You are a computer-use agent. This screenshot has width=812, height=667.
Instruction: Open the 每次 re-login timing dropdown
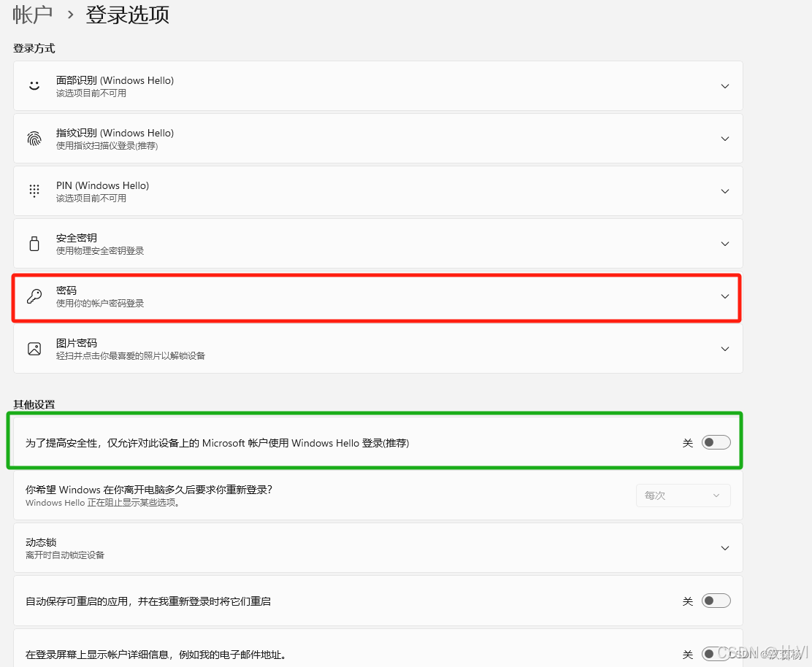(683, 496)
